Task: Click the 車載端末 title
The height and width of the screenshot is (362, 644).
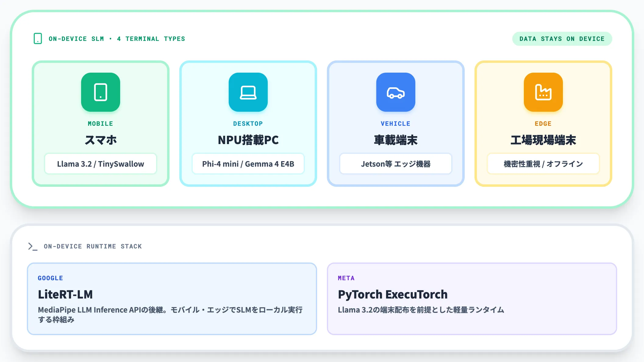Action: (396, 140)
